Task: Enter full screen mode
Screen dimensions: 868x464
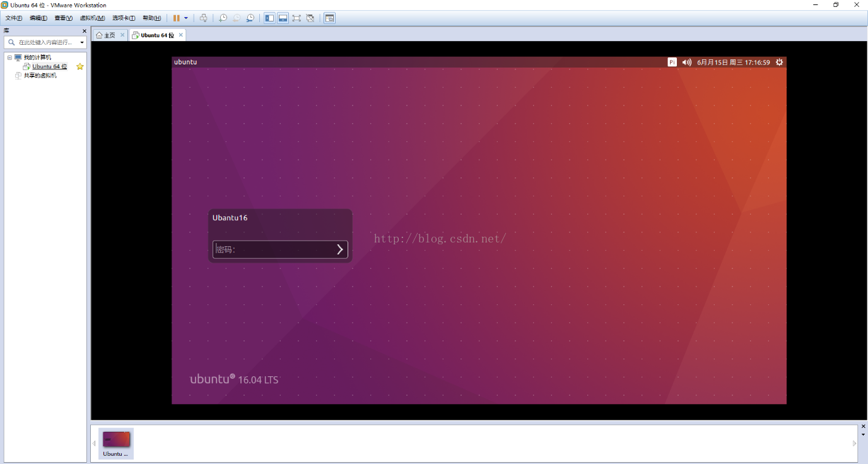Action: point(296,18)
